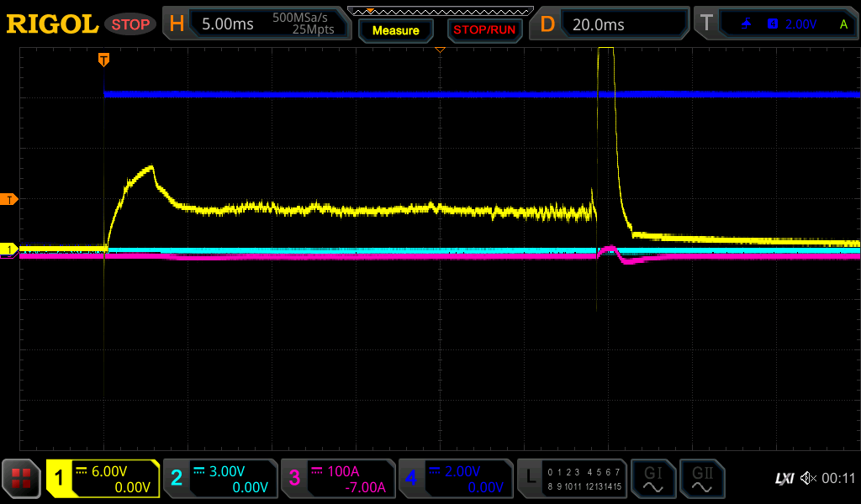The width and height of the screenshot is (861, 504).
Task: Open the red function navigation grid icon
Action: (x=22, y=479)
